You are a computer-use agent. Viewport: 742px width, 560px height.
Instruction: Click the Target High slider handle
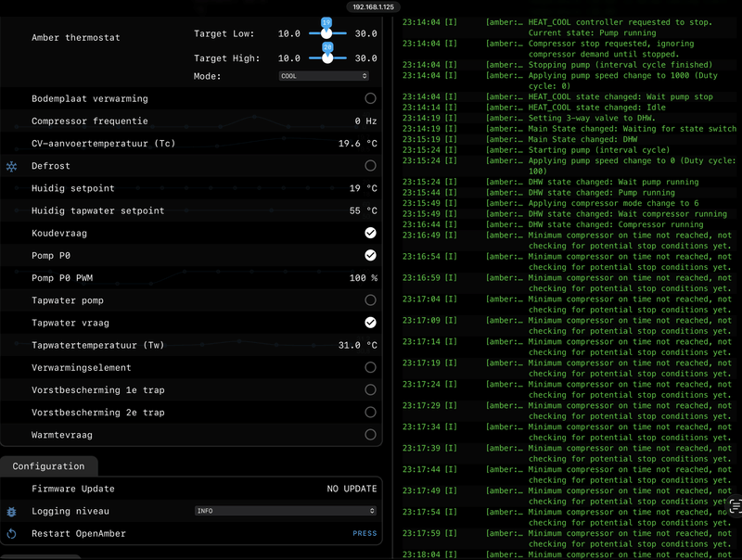pos(327,58)
